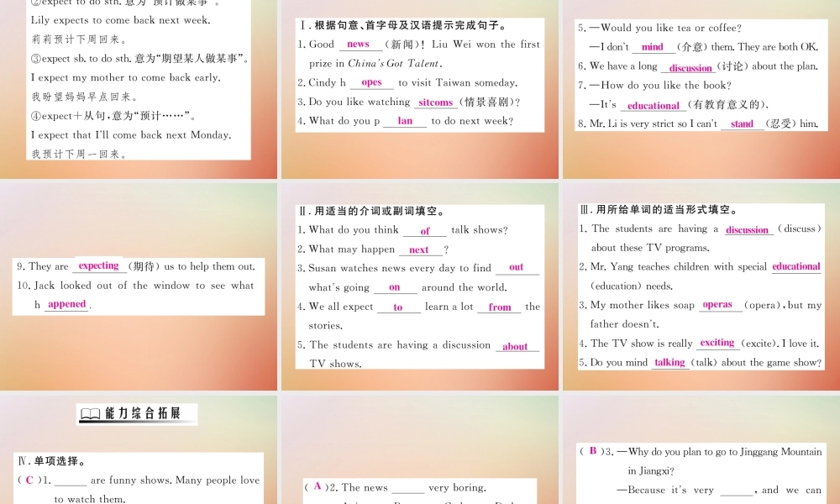Viewport: 840px width, 504px height.
Task: Open the slide with 'Would you like tea or coffee?'
Action: (x=701, y=89)
